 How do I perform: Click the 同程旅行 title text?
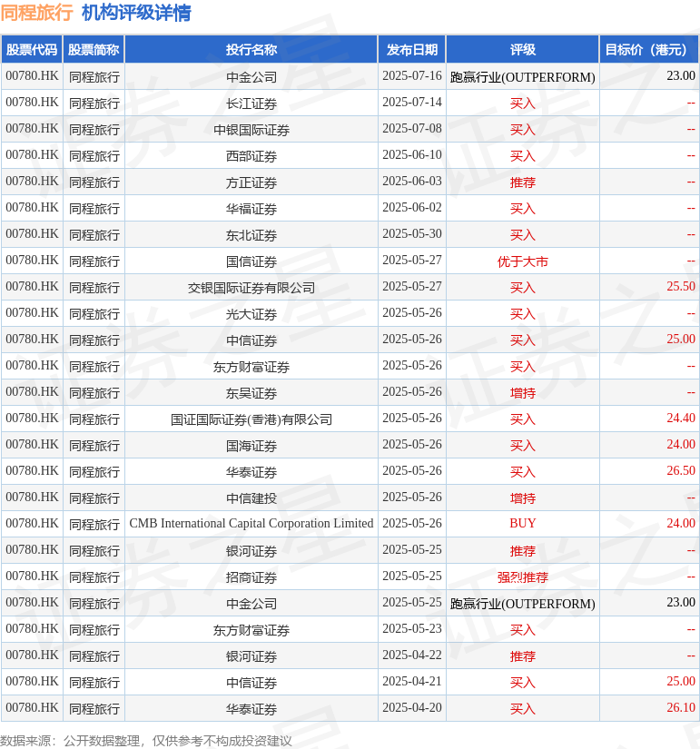(x=37, y=13)
